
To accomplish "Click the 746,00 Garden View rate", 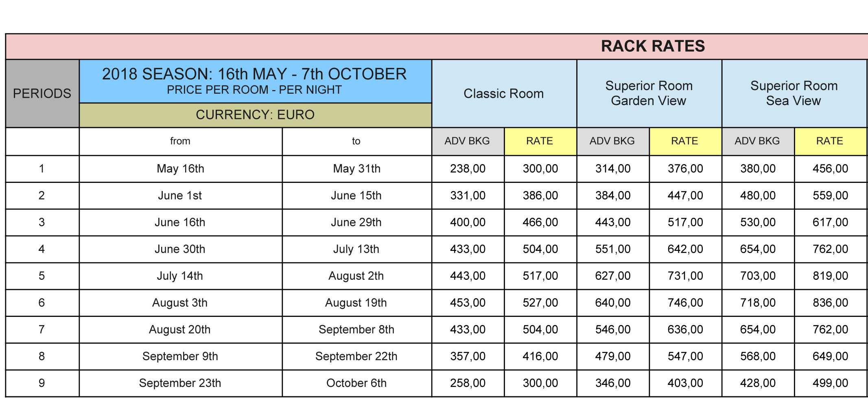I will pyautogui.click(x=685, y=303).
